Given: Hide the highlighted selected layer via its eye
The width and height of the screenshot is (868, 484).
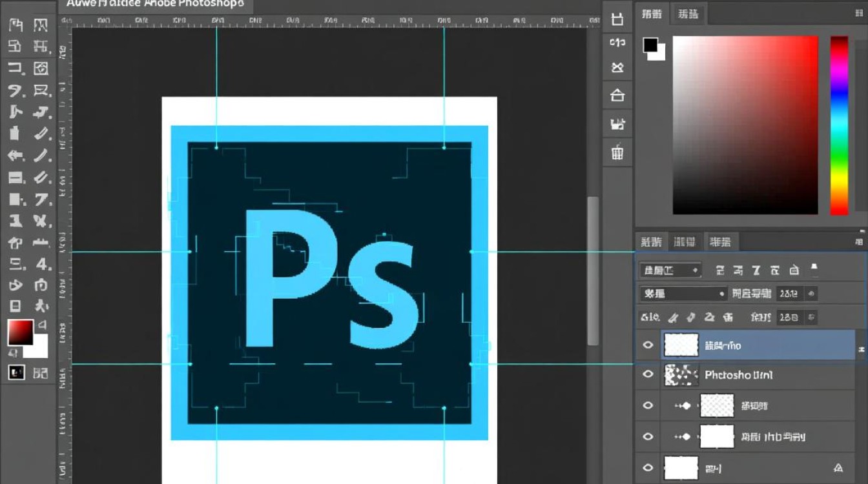Looking at the screenshot, I should [648, 345].
